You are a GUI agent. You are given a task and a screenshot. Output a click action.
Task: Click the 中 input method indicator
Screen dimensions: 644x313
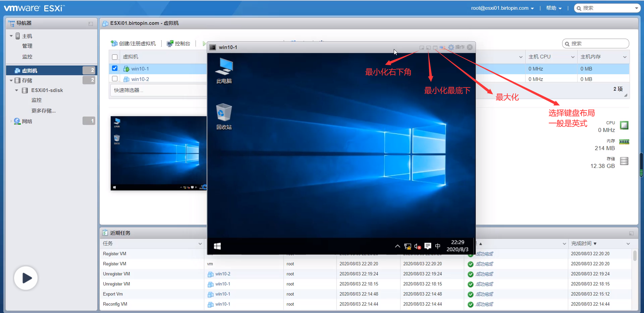438,246
